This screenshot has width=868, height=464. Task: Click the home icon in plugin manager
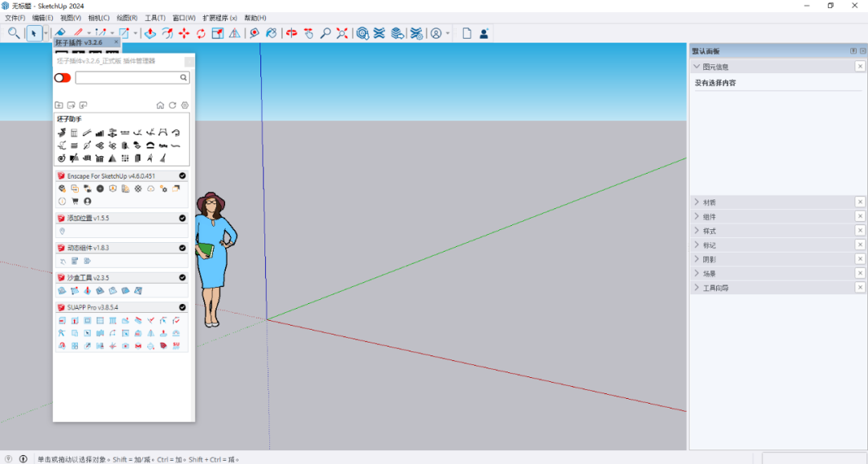[x=160, y=105]
